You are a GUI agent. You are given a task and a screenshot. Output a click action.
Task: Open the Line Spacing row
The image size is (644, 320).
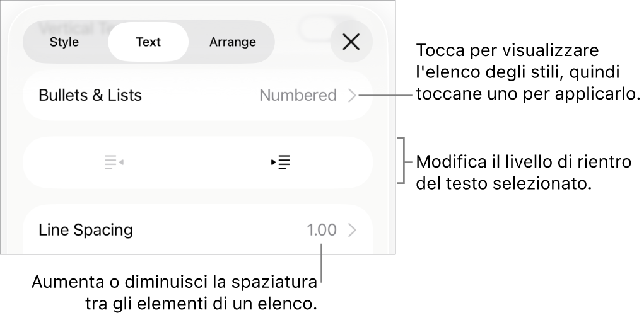(x=86, y=230)
